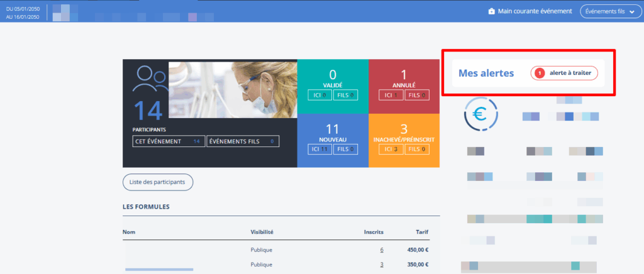644x274 pixels.
Task: Open the 3 inscrits link
Action: click(382, 265)
